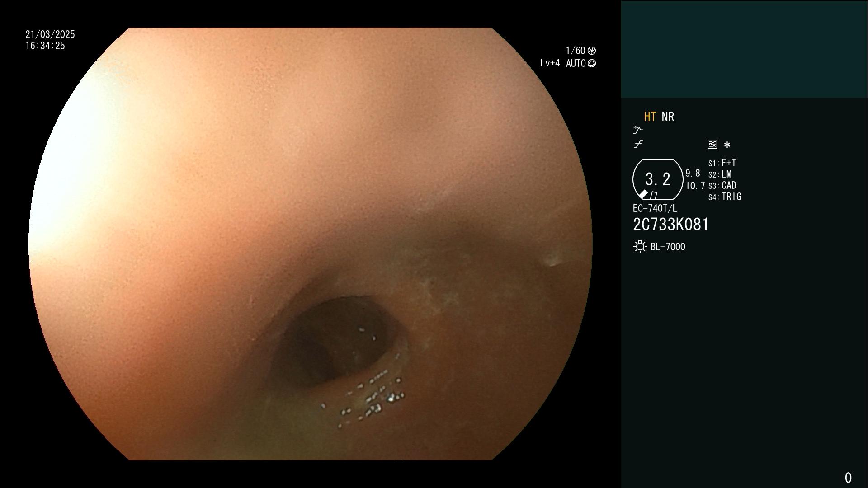The image size is (868, 488).
Task: Click the BL-7000 light source label
Action: (668, 247)
